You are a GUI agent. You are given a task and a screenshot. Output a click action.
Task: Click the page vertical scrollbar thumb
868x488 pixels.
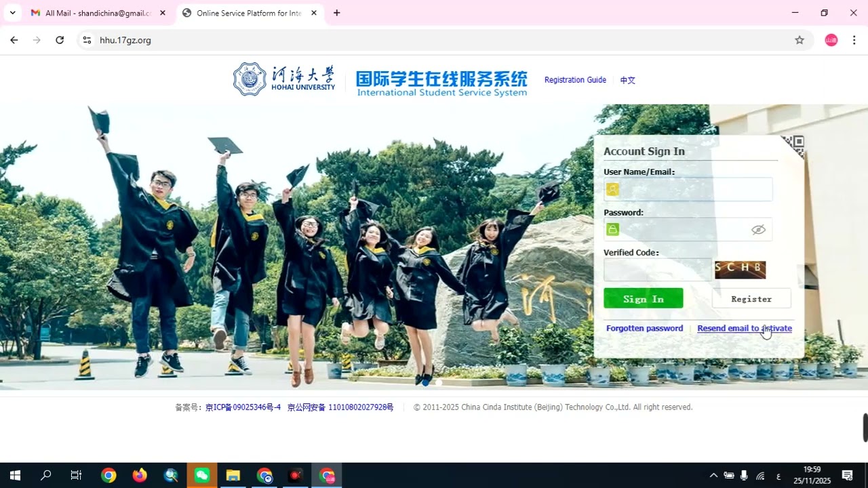[865, 427]
